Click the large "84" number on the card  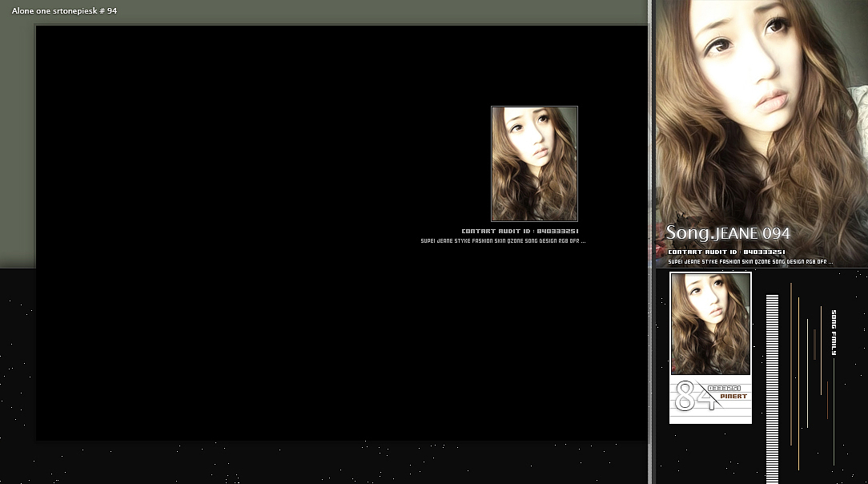pyautogui.click(x=693, y=395)
